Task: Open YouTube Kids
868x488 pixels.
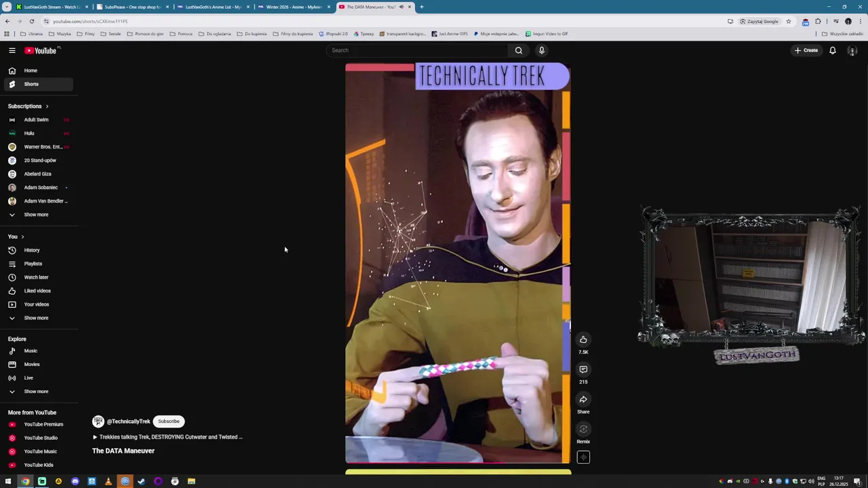Action: click(38, 465)
